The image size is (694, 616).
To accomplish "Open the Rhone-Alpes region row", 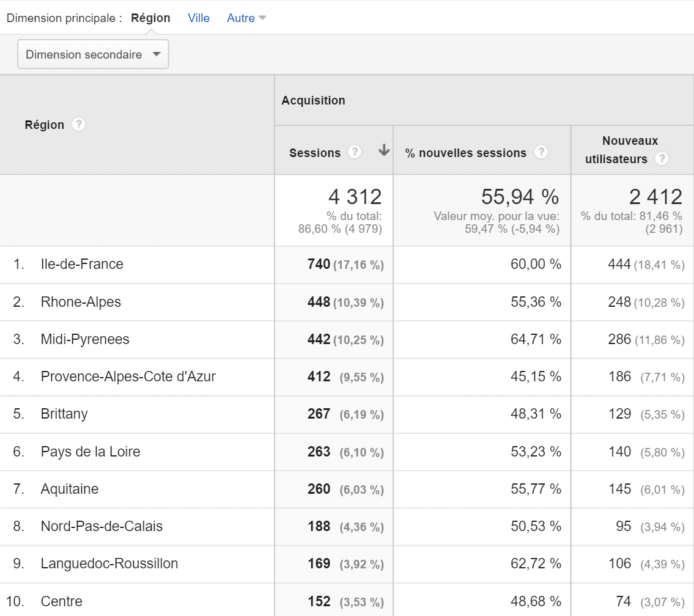I will tap(81, 302).
